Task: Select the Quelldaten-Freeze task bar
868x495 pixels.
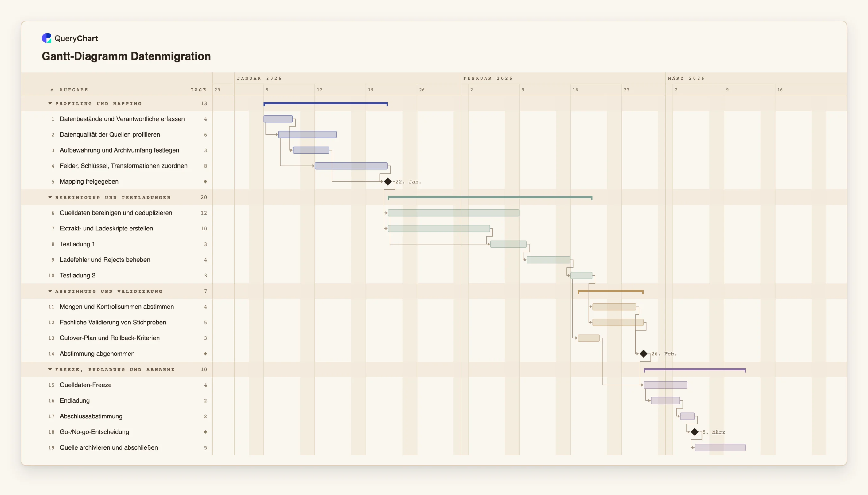Action: (666, 385)
